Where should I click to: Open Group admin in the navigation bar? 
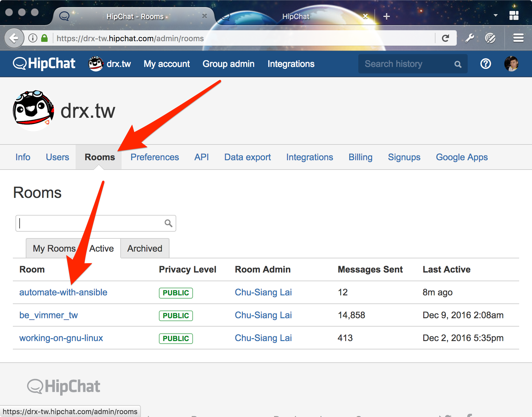click(228, 64)
